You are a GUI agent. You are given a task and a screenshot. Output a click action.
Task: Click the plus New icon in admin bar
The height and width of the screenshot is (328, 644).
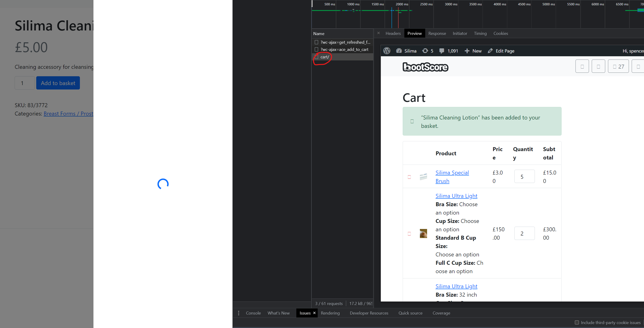pyautogui.click(x=467, y=51)
